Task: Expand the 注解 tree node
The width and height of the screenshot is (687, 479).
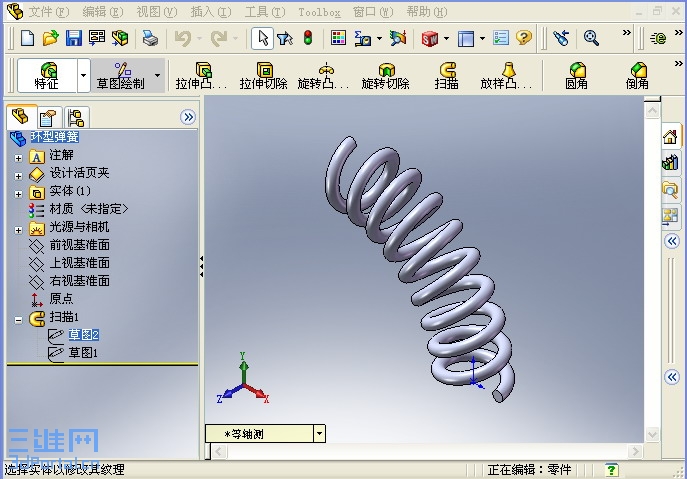Action: pos(18,158)
